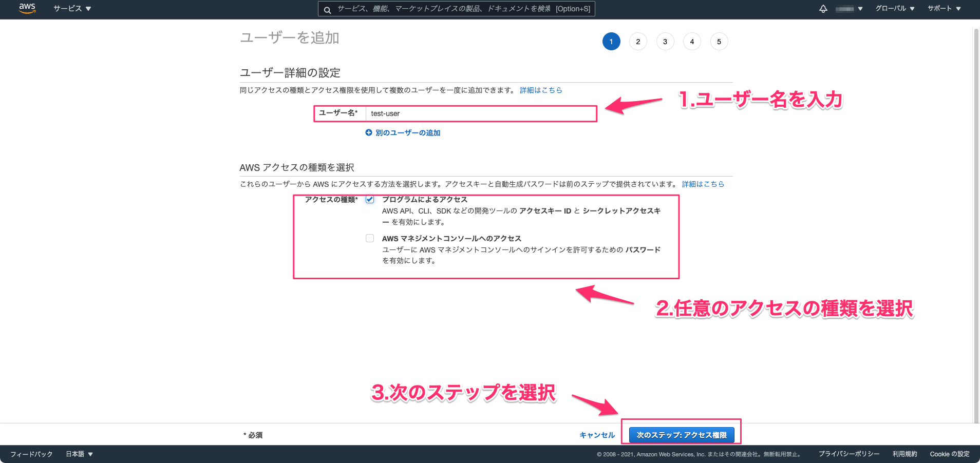Click the AWS logo home icon
Viewport: 980px width, 463px height.
tap(27, 8)
